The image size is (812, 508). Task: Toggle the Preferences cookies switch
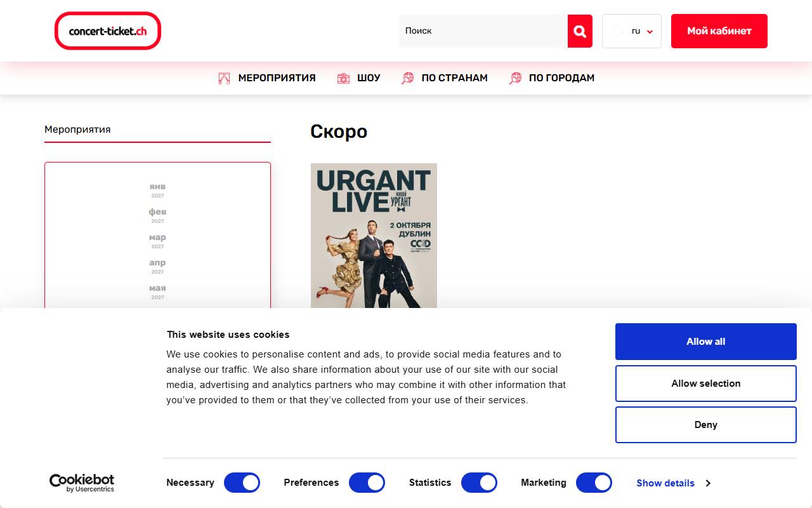pyautogui.click(x=367, y=483)
